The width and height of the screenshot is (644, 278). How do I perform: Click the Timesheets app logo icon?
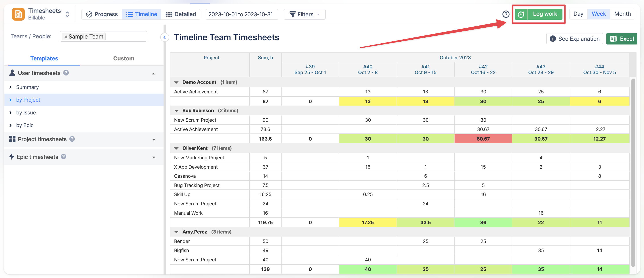[x=18, y=14]
